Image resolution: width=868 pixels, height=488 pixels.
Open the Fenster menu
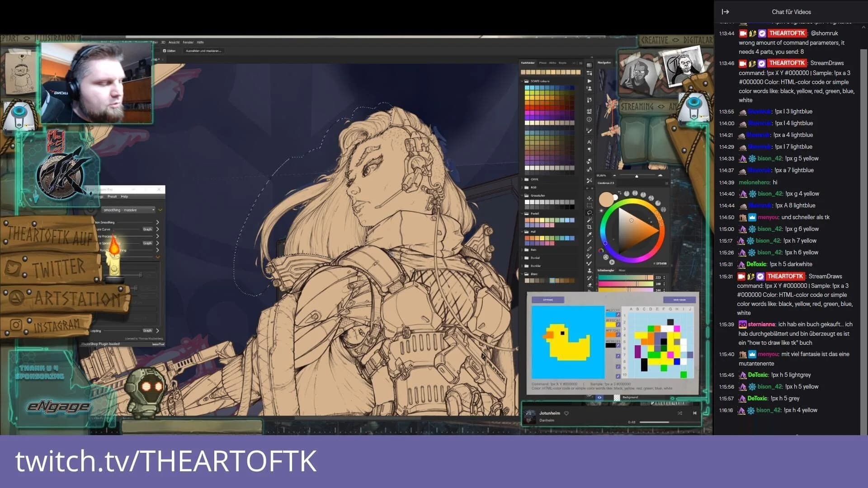point(189,42)
